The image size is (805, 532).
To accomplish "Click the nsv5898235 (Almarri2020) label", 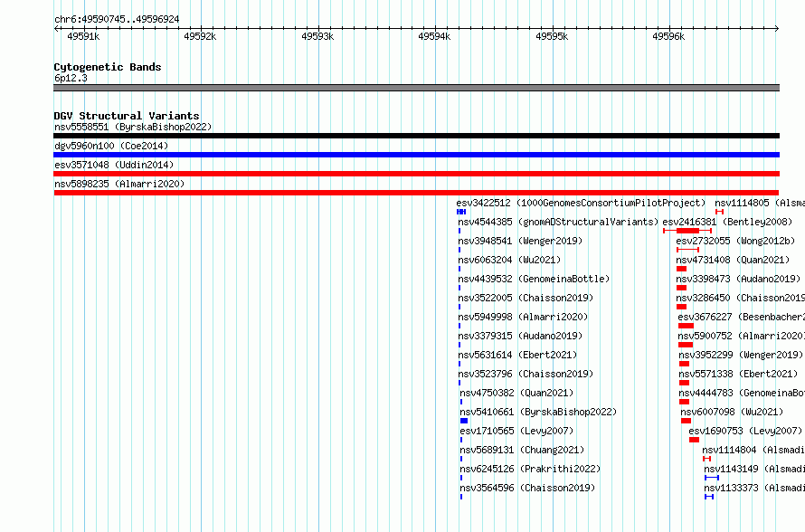I will 119,184.
